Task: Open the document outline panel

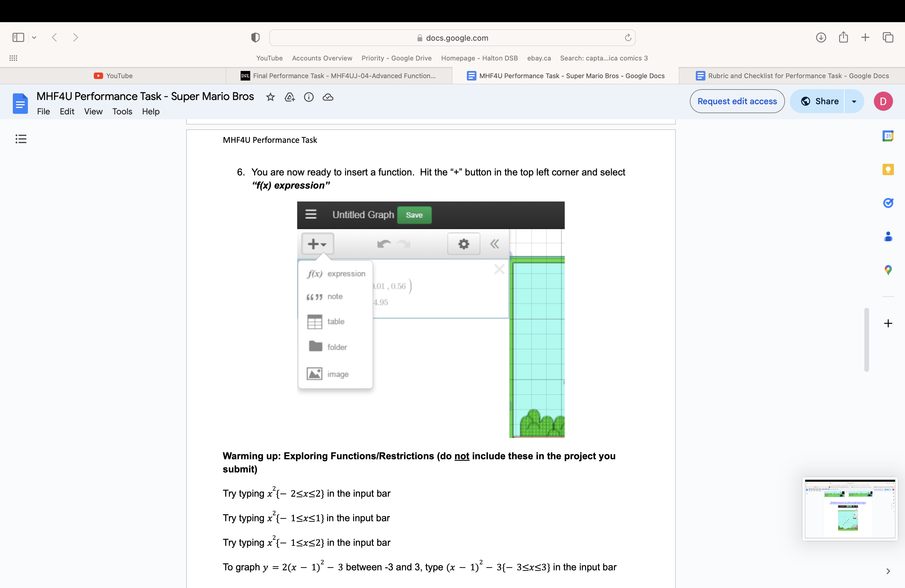Action: (21, 139)
